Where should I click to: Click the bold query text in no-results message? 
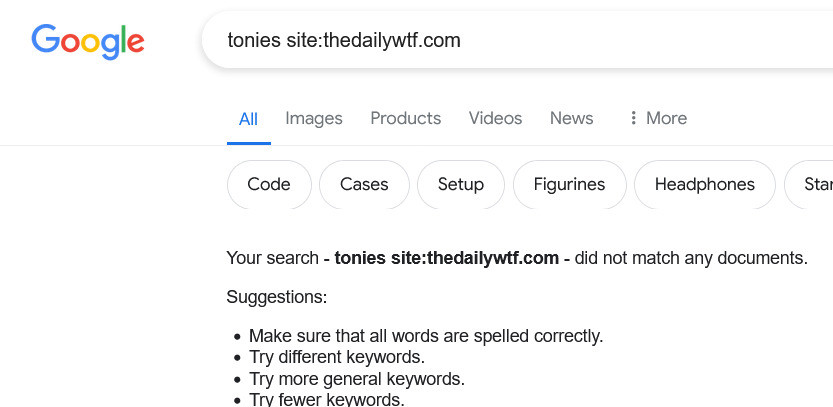[x=446, y=258]
